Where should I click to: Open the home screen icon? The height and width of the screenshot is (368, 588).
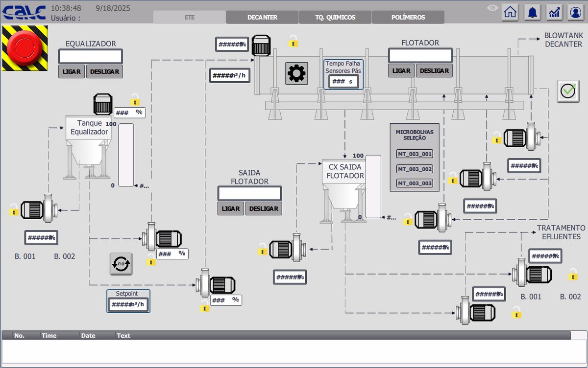(x=510, y=12)
